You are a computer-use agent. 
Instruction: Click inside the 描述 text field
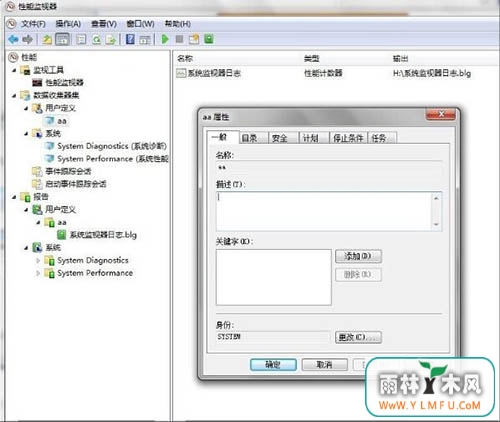click(324, 211)
